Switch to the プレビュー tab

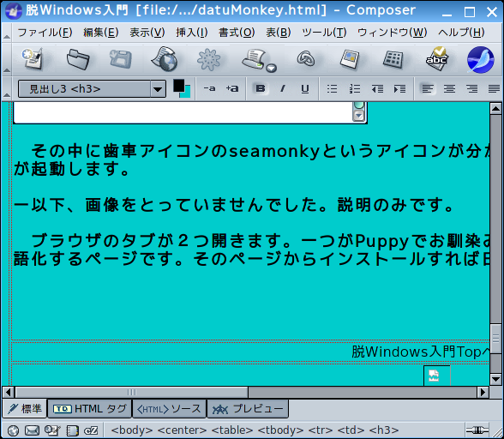pos(248,409)
